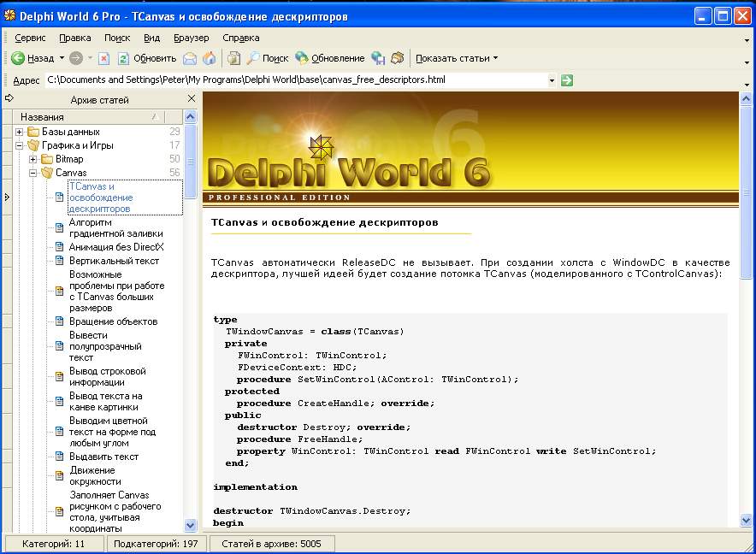Open article Выводим цветной текст на форме
Screen dimensions: 756x554
[112, 432]
